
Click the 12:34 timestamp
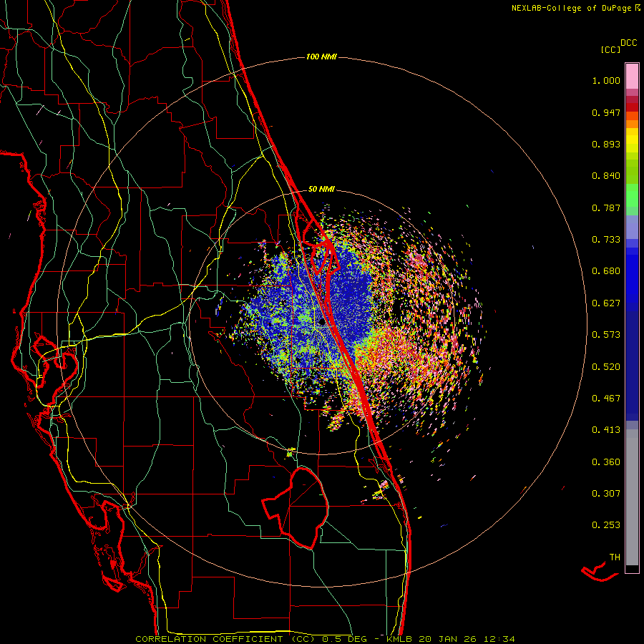pos(499,639)
